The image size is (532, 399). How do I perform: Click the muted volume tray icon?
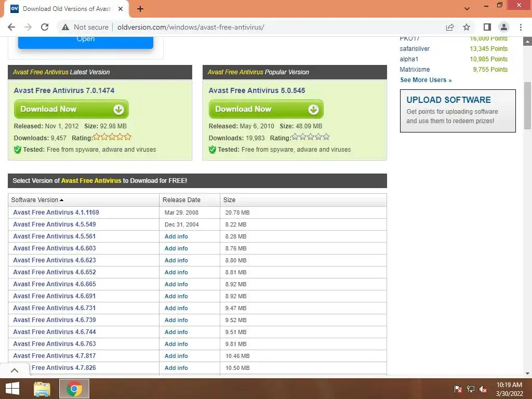[x=483, y=389]
